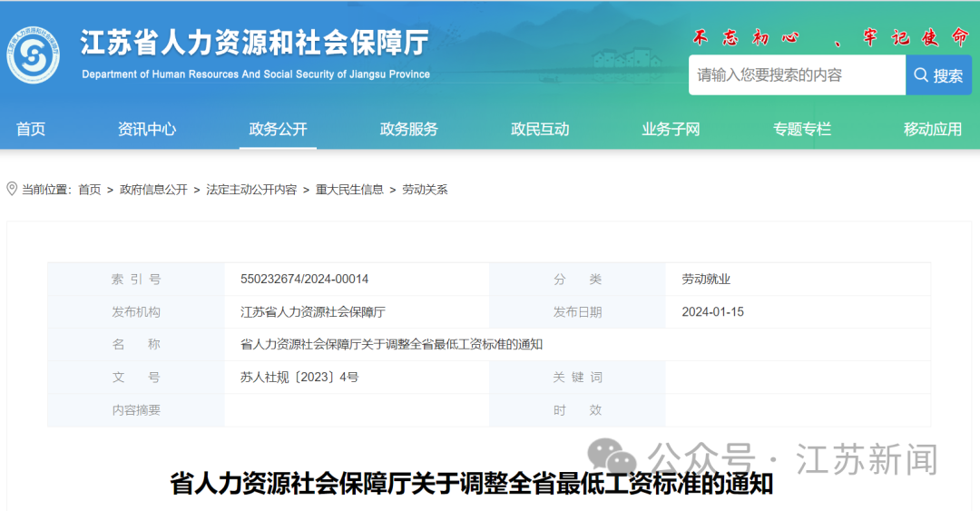Image resolution: width=980 pixels, height=511 pixels.
Task: Click the red slogan 不忘初心、牢记使命
Action: 830,37
